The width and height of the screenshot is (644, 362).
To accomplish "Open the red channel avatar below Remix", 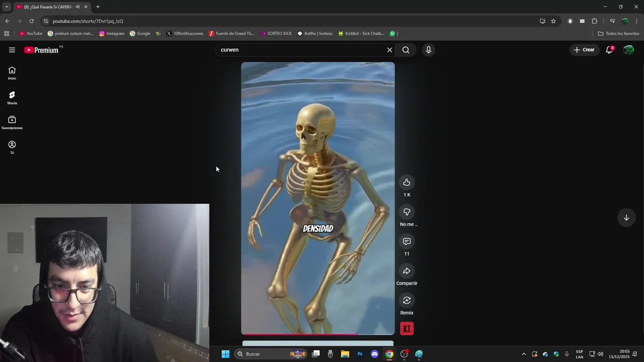I will (x=407, y=328).
